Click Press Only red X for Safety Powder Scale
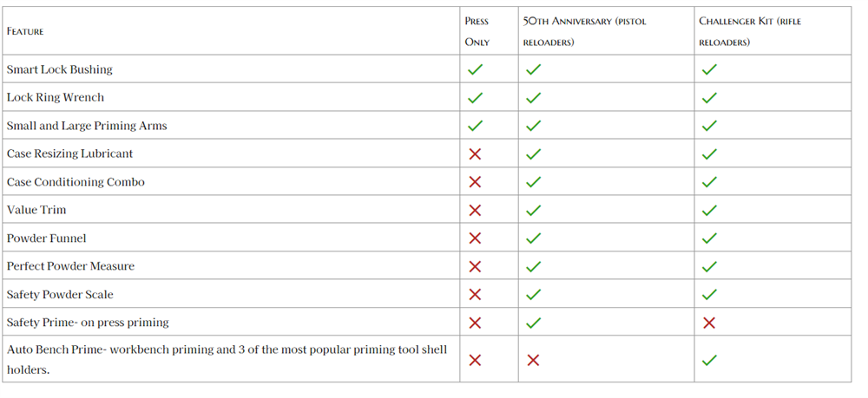868x398 pixels. 475,295
